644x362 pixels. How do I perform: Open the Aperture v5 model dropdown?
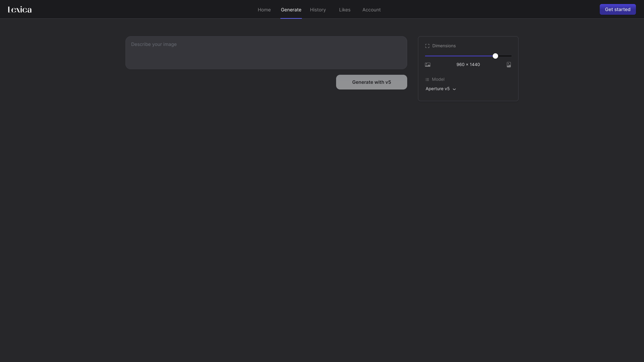(440, 89)
